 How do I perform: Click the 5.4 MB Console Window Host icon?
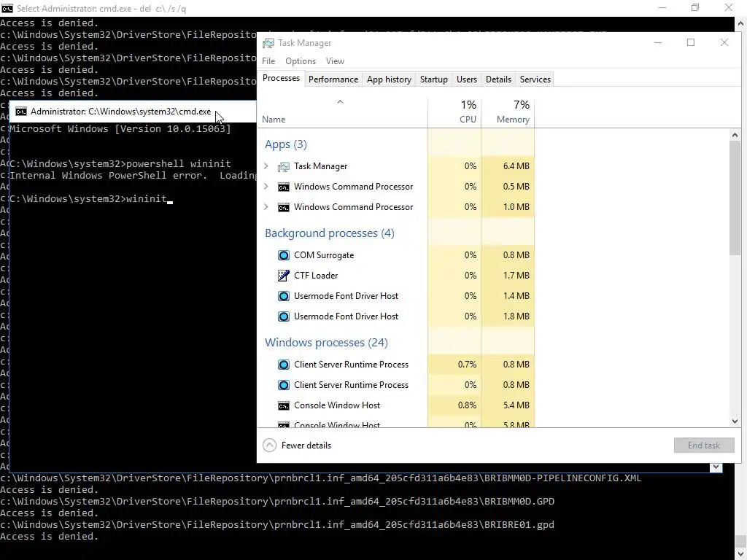coord(284,405)
